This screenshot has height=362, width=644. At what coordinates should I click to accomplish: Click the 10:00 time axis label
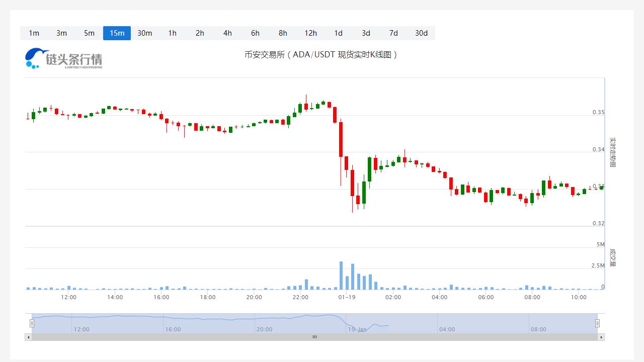(x=579, y=297)
